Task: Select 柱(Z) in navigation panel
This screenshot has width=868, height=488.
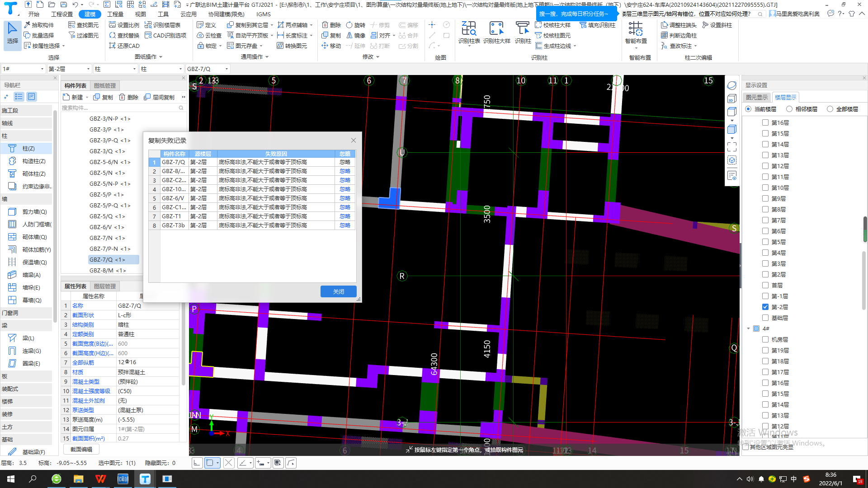Action: tap(26, 148)
